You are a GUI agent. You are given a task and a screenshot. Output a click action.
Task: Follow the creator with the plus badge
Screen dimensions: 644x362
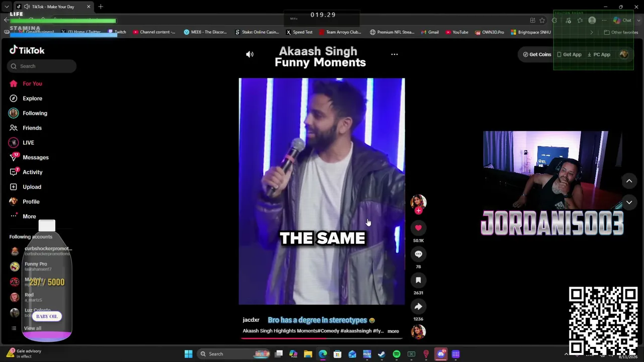(418, 211)
